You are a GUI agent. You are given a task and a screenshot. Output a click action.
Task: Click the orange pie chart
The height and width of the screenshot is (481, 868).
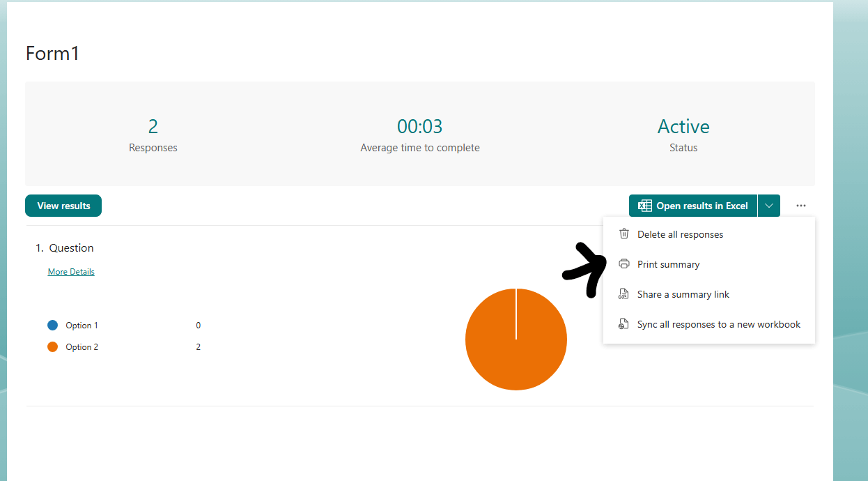516,339
